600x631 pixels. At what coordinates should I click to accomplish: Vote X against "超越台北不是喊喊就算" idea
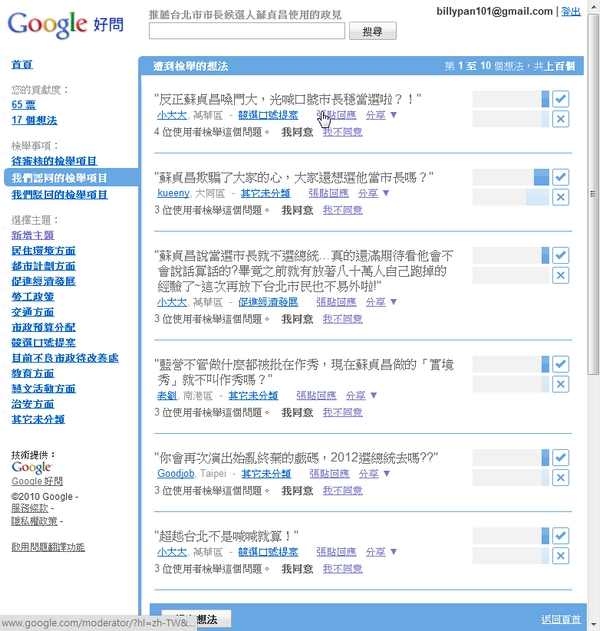[x=561, y=556]
